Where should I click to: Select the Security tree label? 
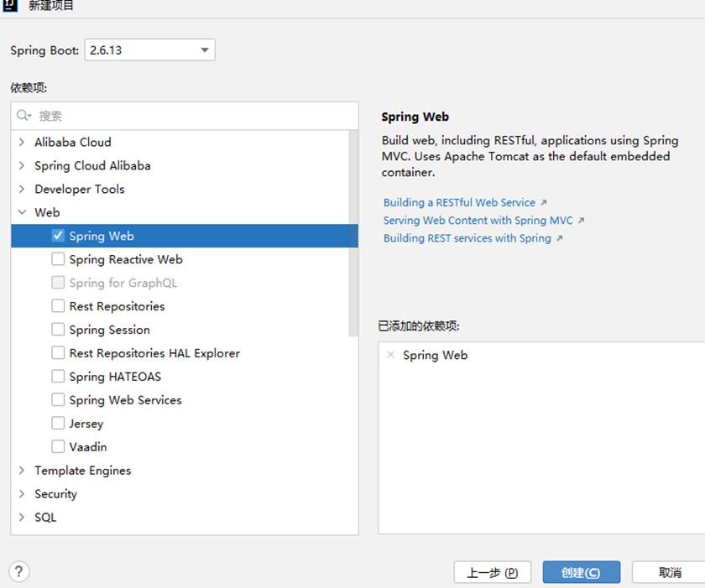point(55,494)
